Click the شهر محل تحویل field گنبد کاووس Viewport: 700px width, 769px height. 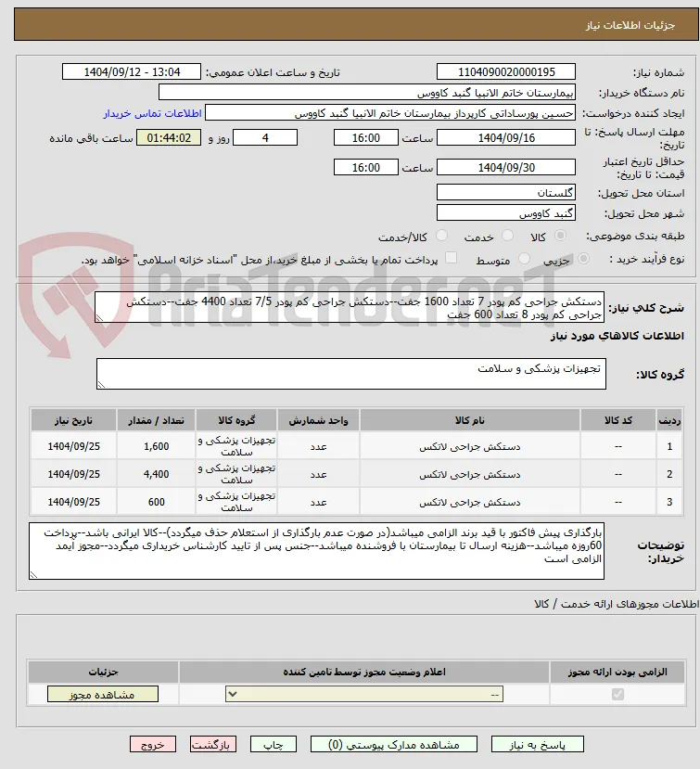[506, 212]
